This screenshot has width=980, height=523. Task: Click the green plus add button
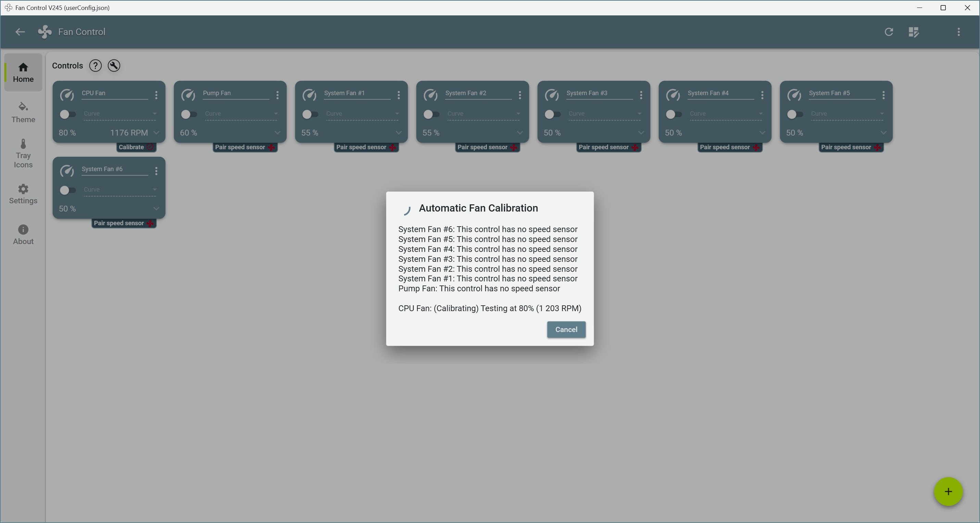(x=948, y=492)
